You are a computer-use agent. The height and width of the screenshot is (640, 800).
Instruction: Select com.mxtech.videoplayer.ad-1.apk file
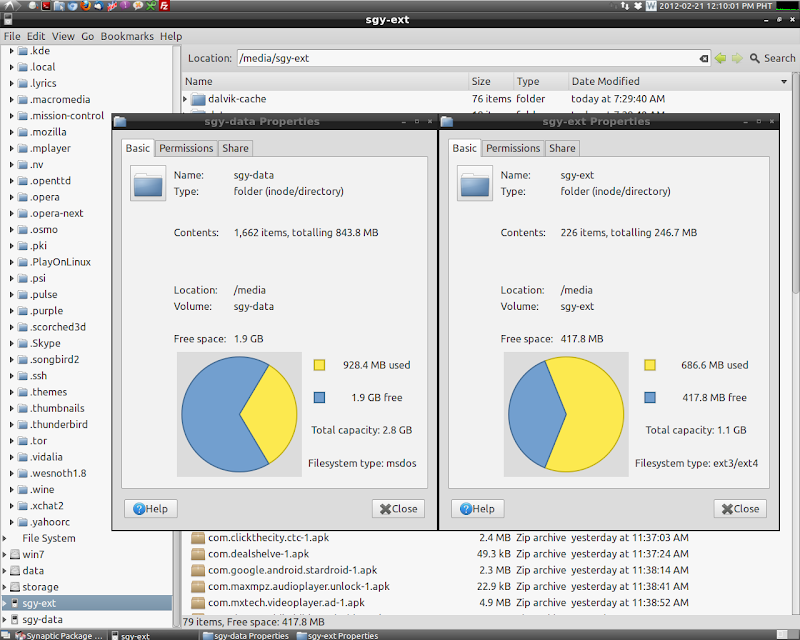[x=286, y=603]
